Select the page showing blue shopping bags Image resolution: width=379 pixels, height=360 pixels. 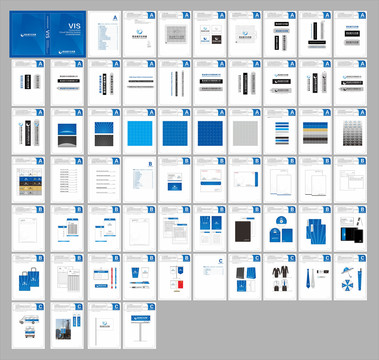(28, 277)
